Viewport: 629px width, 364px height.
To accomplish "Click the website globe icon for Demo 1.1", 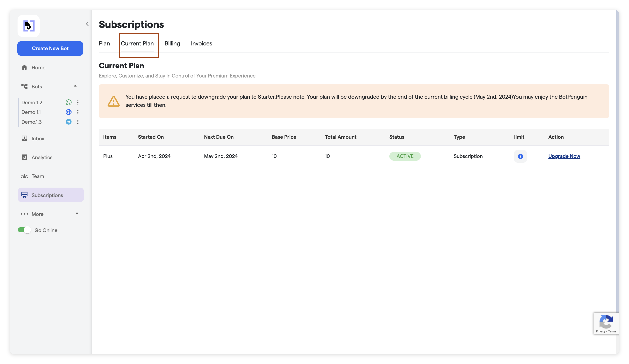I will tap(68, 112).
